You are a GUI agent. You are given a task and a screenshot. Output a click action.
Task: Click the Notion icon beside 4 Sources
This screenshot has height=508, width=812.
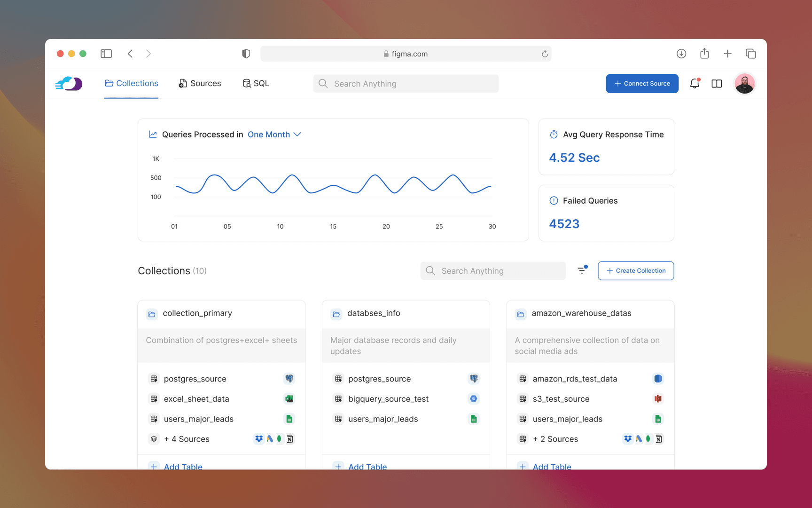tap(290, 439)
